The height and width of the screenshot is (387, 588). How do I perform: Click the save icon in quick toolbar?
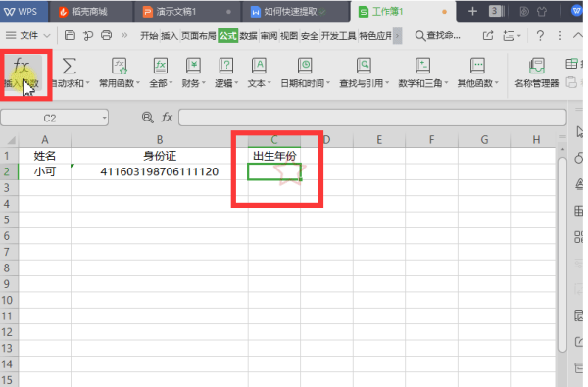coord(70,35)
